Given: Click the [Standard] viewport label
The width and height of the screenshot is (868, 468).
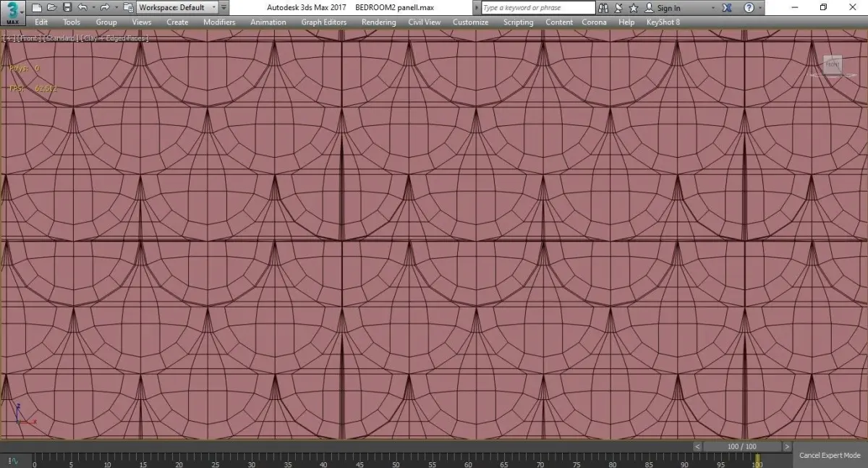Looking at the screenshot, I should click(x=59, y=38).
